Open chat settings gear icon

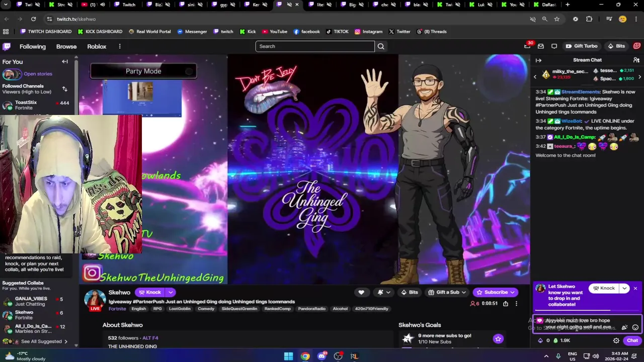pyautogui.click(x=616, y=340)
